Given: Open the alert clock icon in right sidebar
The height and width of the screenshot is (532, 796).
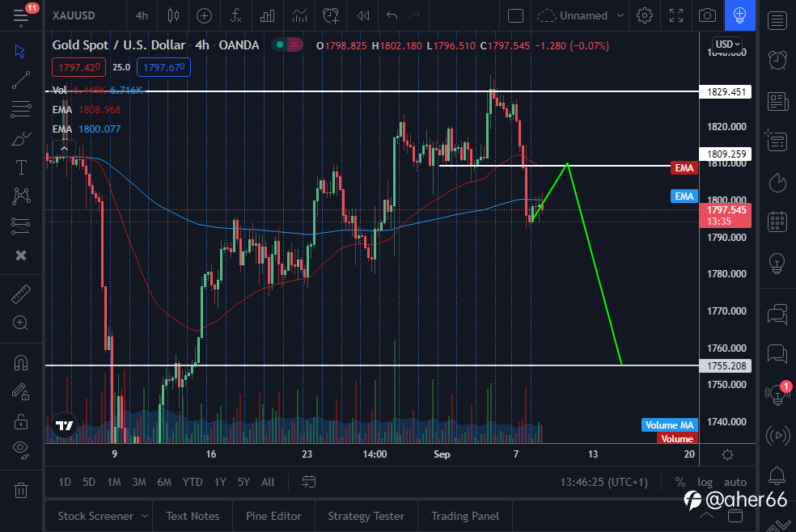Looking at the screenshot, I should (x=777, y=59).
